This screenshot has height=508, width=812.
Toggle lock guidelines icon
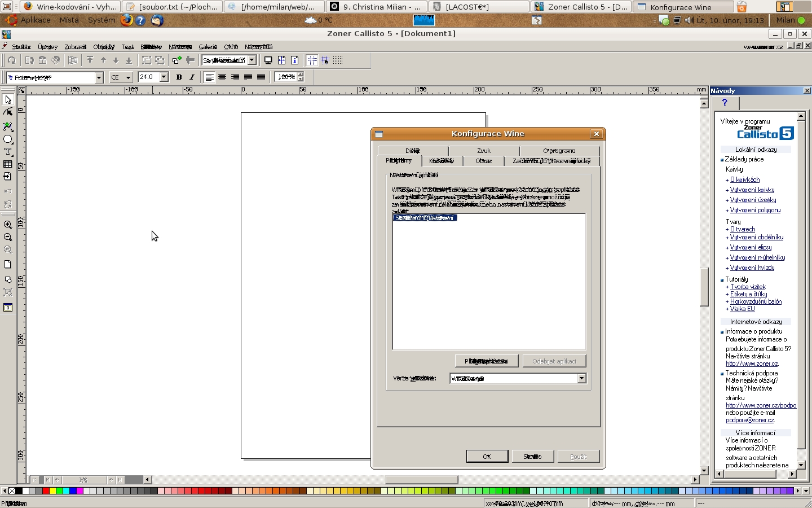(x=325, y=60)
